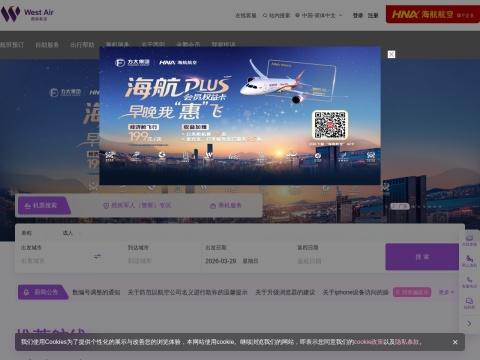This screenshot has width=480, height=360.
Task: Select the highlighted carousel indicator pill
Action: point(400,206)
